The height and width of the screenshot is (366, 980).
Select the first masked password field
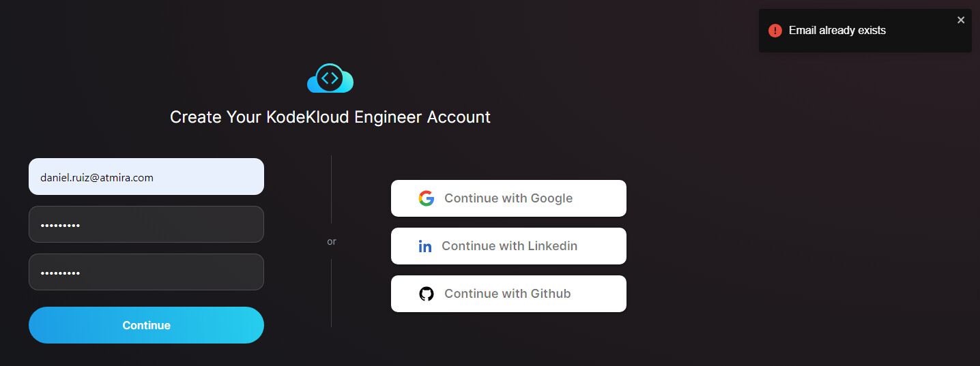[x=146, y=224]
